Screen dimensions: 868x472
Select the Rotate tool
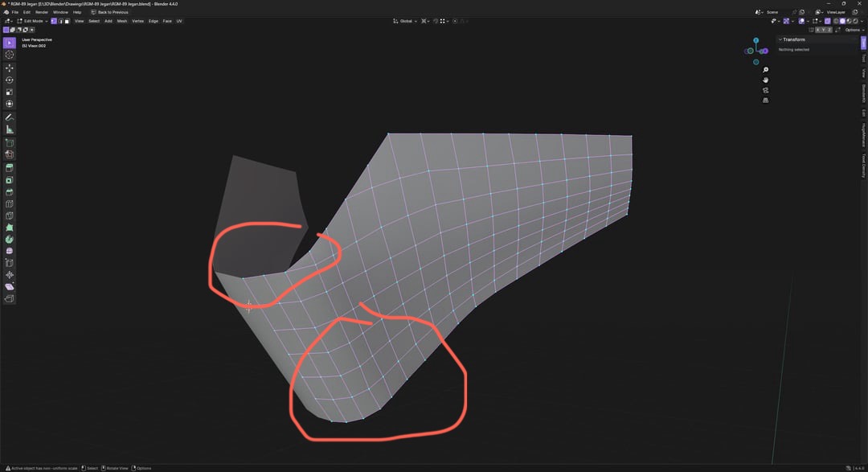(10, 80)
